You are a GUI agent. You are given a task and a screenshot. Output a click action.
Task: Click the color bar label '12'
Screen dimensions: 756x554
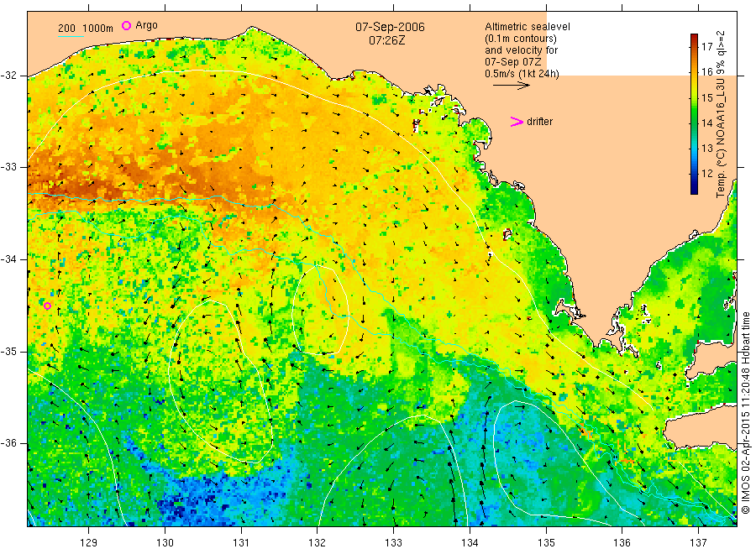click(706, 173)
